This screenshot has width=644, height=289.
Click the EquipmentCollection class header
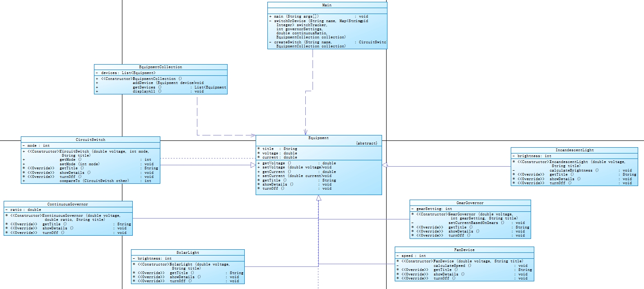point(160,67)
